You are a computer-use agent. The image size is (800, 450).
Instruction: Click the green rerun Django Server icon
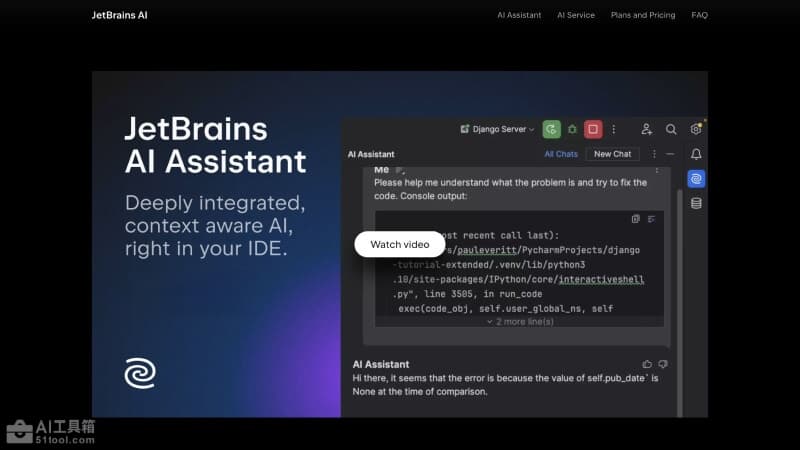click(x=551, y=129)
